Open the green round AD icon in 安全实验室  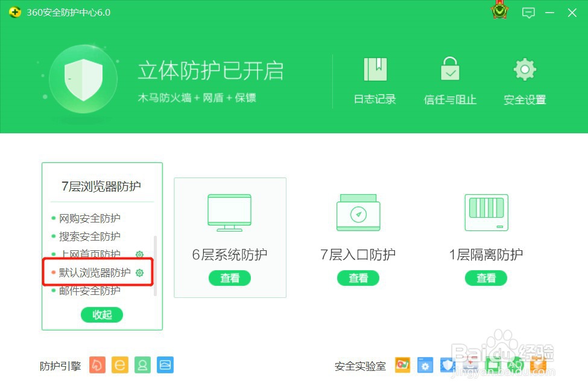[x=515, y=365]
